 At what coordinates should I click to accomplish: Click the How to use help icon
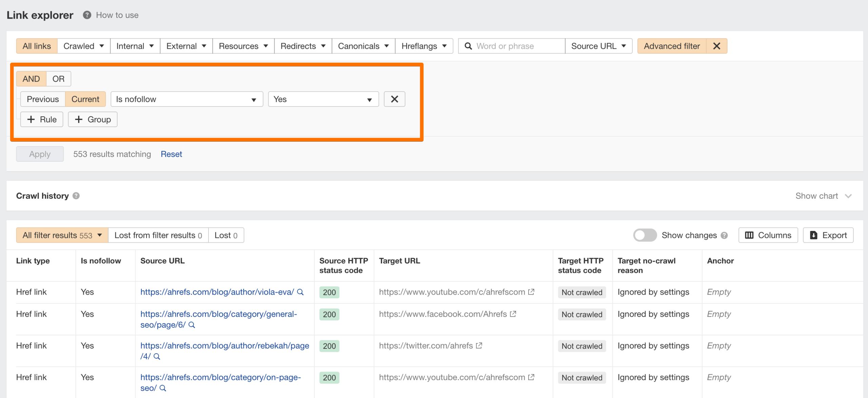87,15
